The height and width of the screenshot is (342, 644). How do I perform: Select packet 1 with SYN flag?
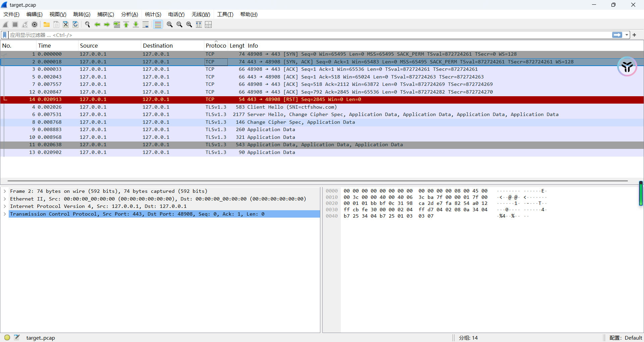pyautogui.click(x=322, y=54)
